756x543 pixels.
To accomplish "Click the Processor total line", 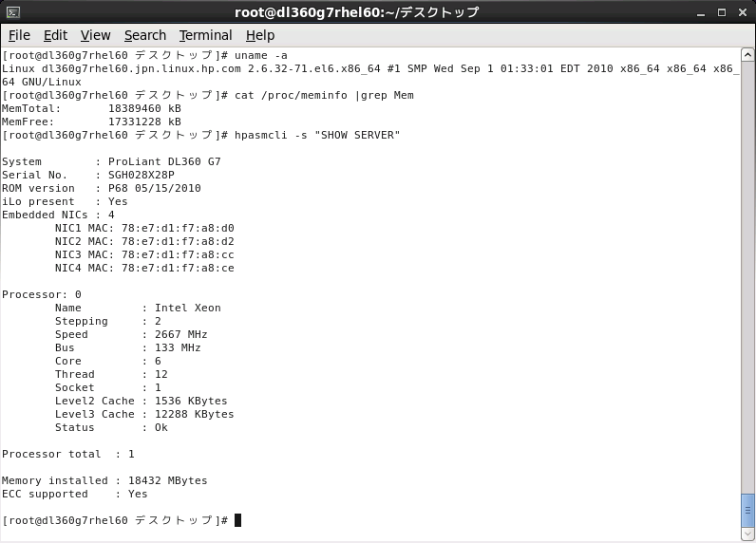I will pyautogui.click(x=68, y=454).
